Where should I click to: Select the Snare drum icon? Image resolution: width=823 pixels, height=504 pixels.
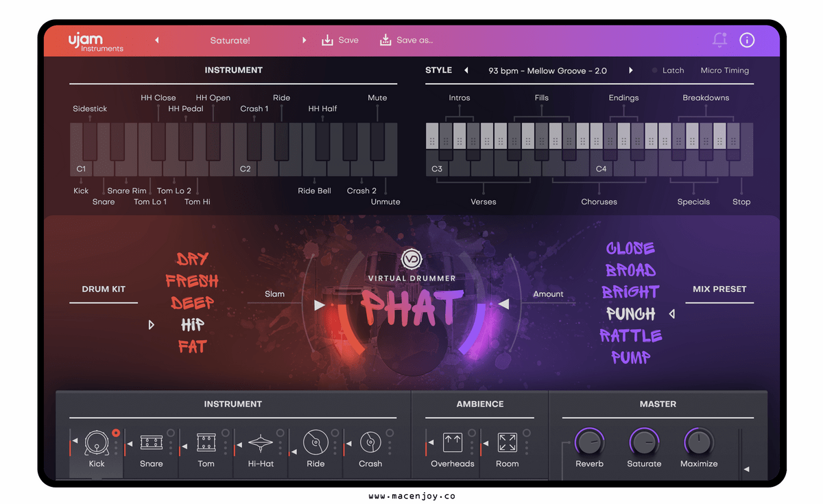pyautogui.click(x=151, y=443)
